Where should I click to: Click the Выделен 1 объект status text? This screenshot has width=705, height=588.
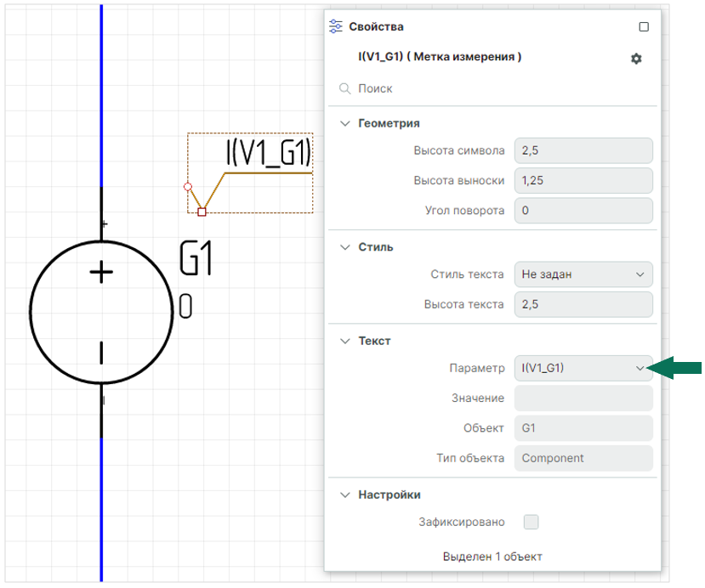(492, 557)
